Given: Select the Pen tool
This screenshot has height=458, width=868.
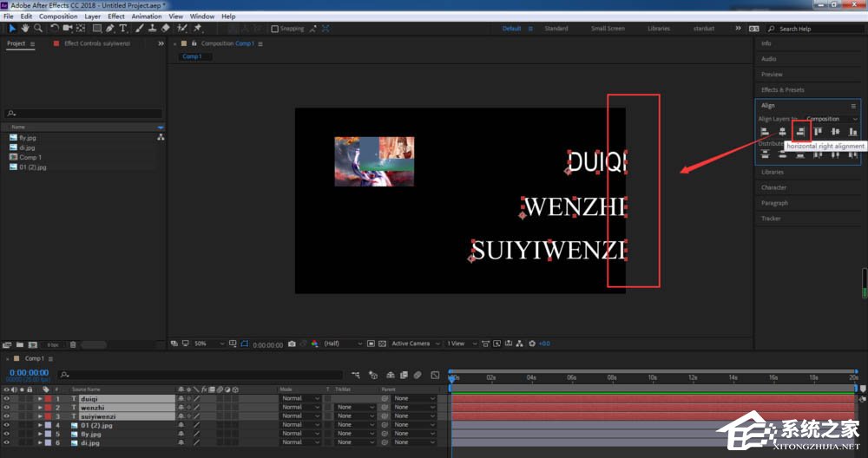Looking at the screenshot, I should click(x=110, y=28).
